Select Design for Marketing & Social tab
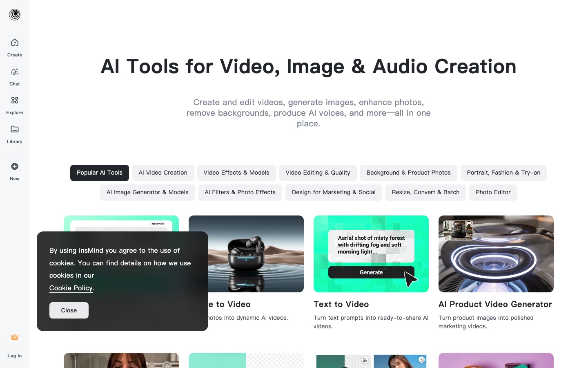Image resolution: width=588 pixels, height=368 pixels. coord(334,193)
